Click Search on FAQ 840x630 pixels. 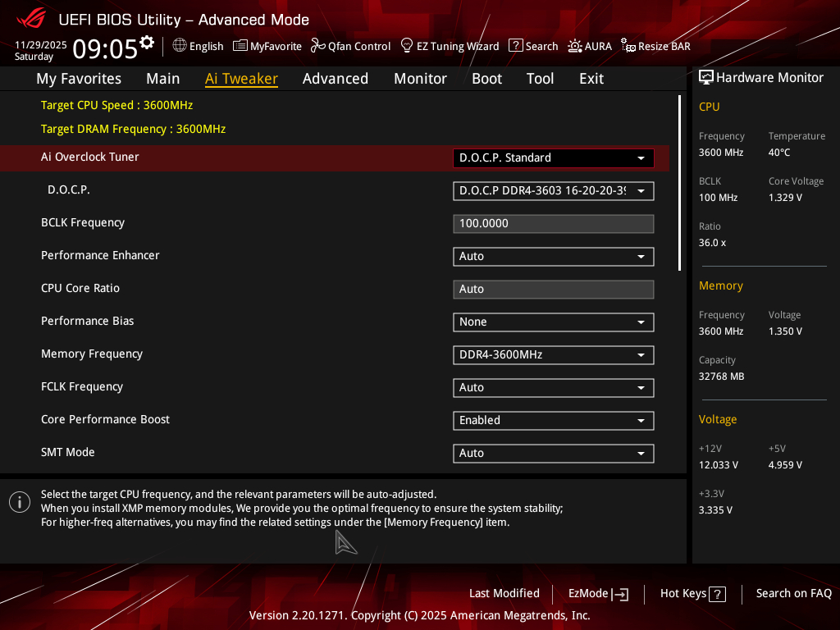[x=793, y=594]
